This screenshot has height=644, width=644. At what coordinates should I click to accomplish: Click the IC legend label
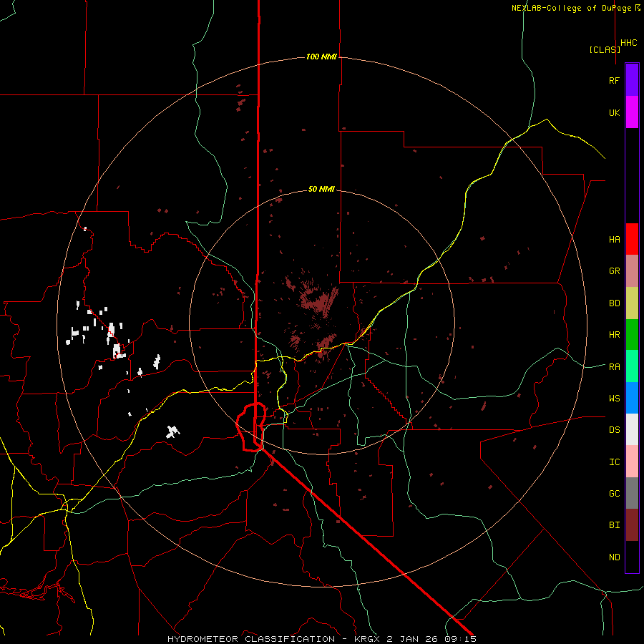click(x=614, y=462)
